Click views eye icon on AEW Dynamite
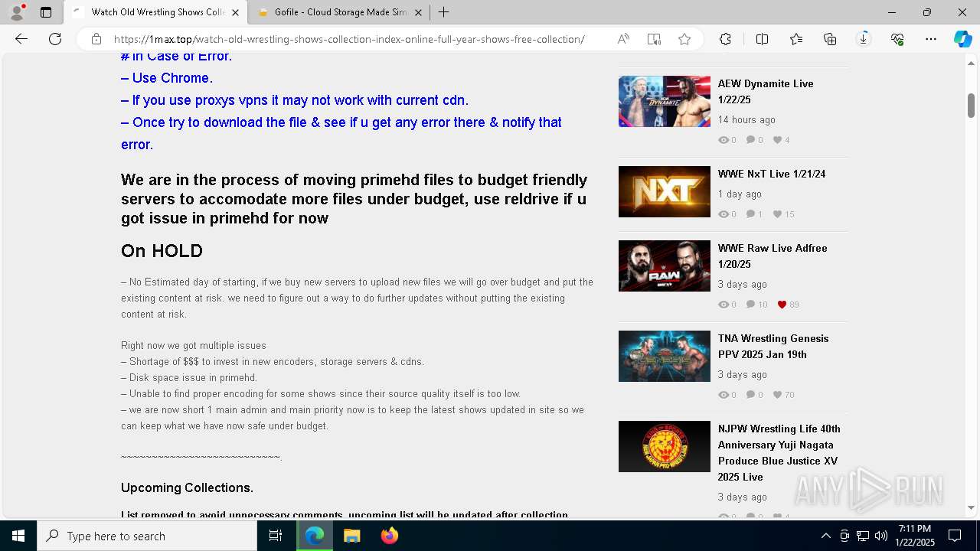This screenshot has height=551, width=980. 723,140
